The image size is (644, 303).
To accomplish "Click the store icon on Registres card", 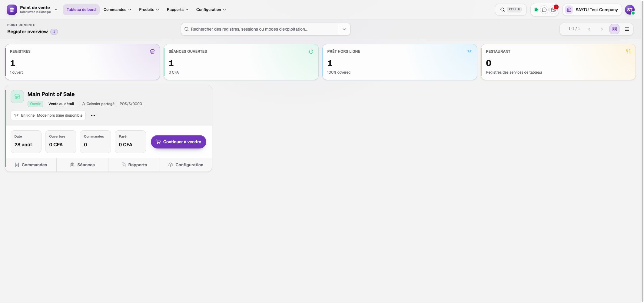I will (152, 52).
